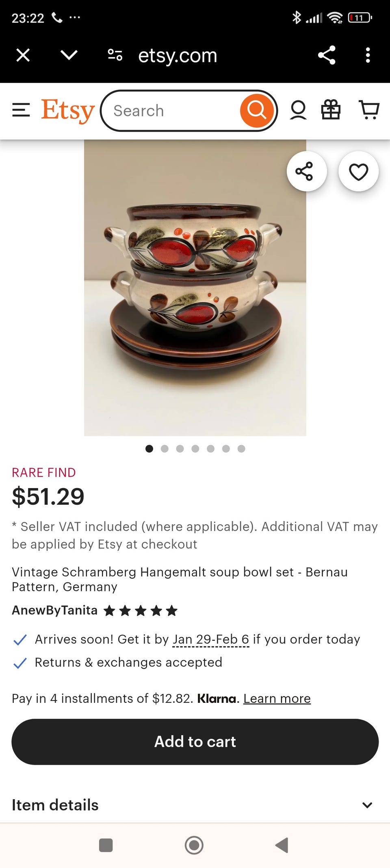Add the soup bowl set to cart

pyautogui.click(x=195, y=742)
